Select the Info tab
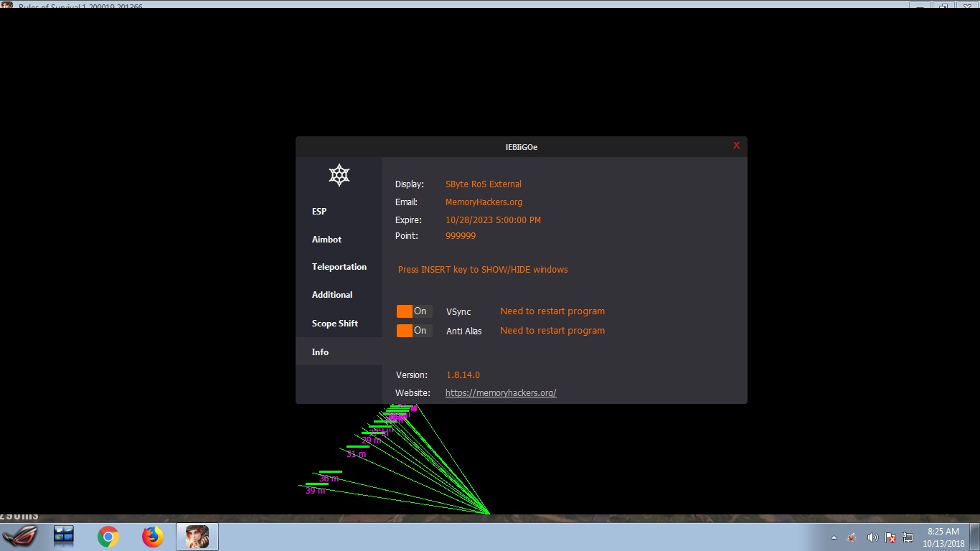This screenshot has height=551, width=980. tap(339, 352)
